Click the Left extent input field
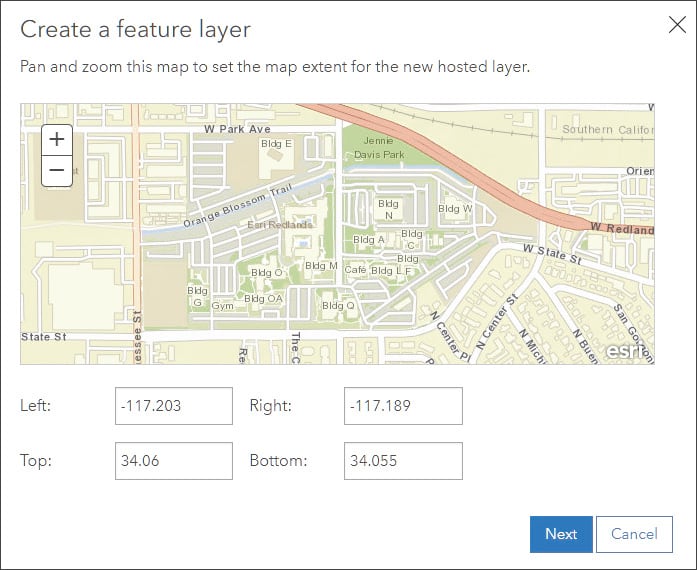This screenshot has height=570, width=697. [174, 406]
